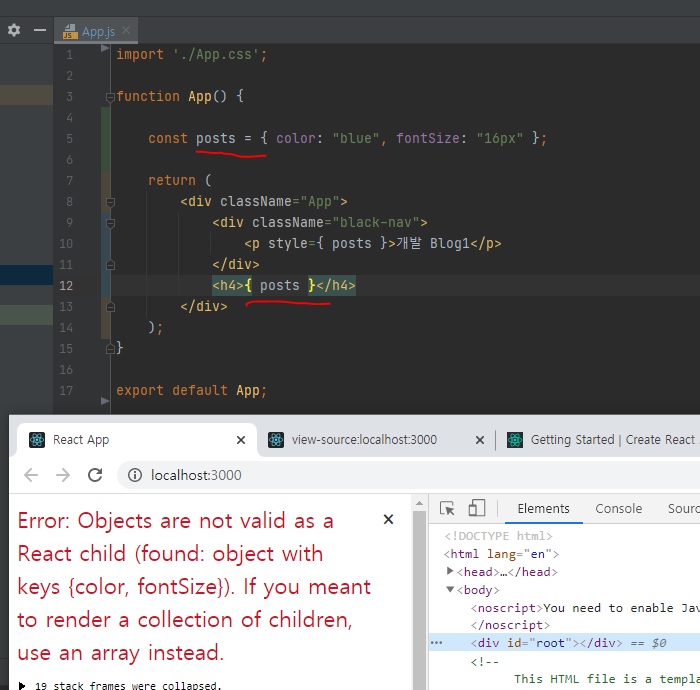
Task: Go back in browser history
Action: [x=31, y=475]
